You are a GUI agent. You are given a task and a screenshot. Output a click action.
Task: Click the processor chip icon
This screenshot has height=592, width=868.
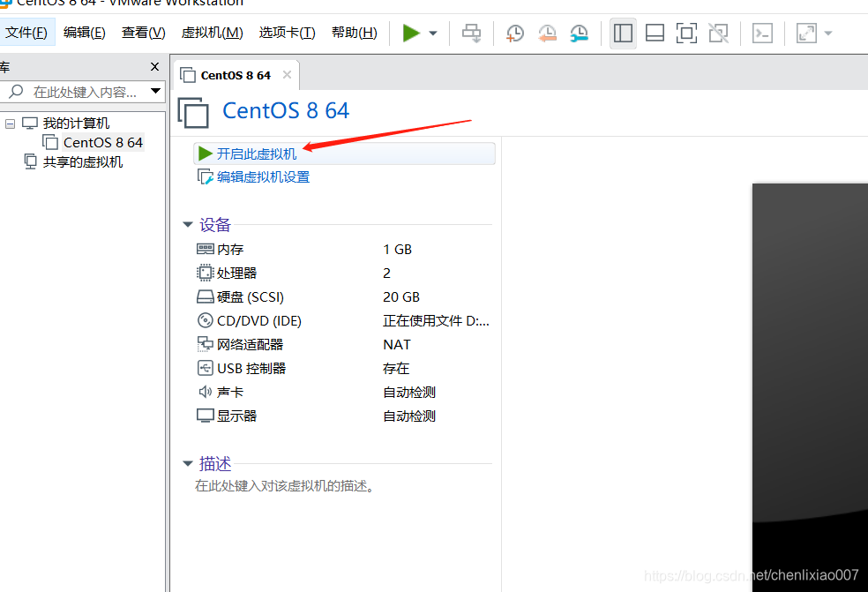(x=206, y=273)
